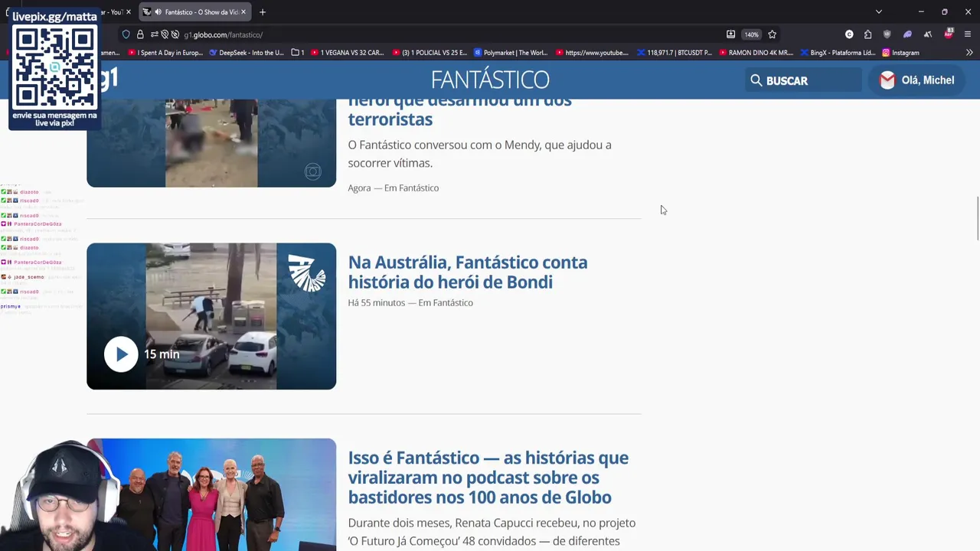980x551 pixels.
Task: Click the Globo logo icon on first thumbnail
Action: 312,171
